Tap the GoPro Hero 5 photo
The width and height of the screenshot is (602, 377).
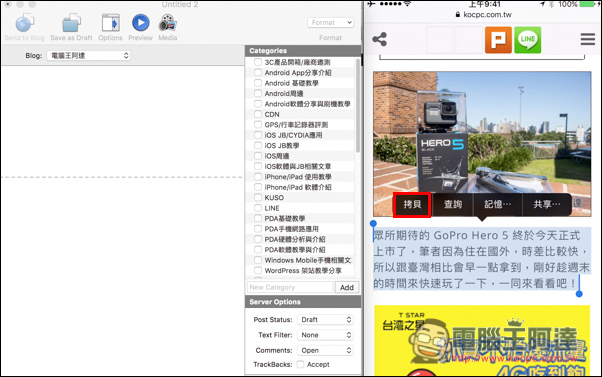(482, 144)
